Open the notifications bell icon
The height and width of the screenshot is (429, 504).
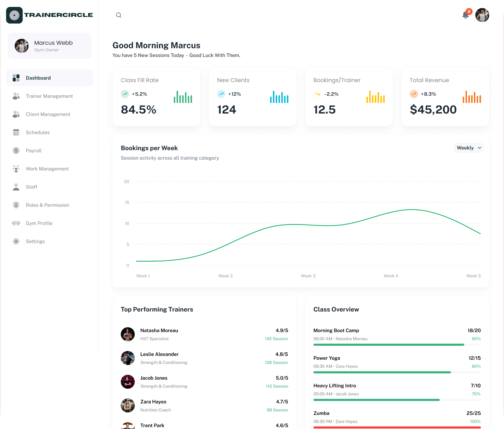(x=466, y=15)
